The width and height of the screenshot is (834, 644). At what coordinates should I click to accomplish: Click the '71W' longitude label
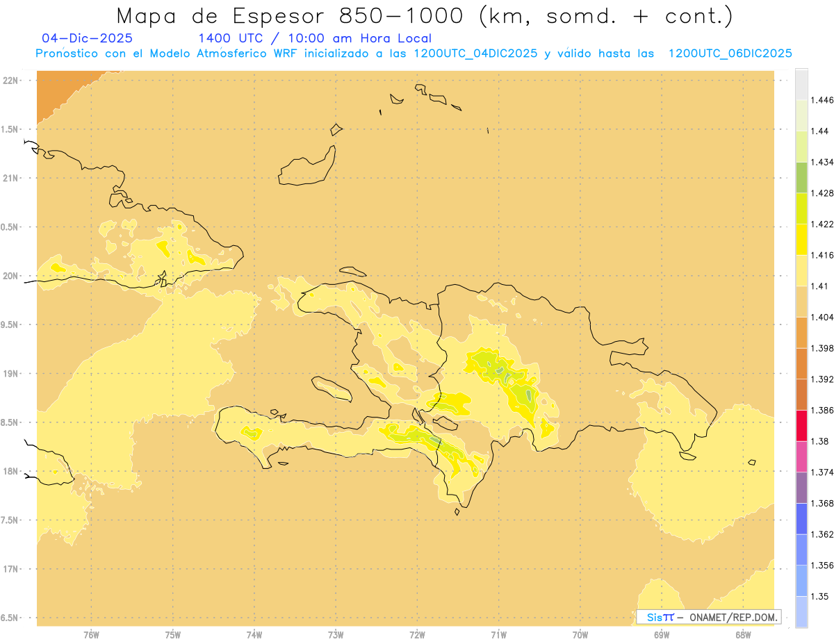pos(498,634)
